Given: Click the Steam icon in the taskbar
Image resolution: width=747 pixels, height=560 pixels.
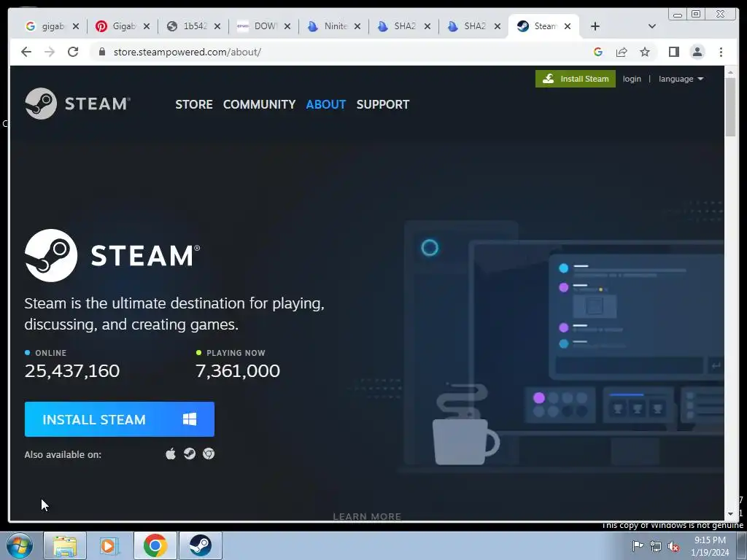Looking at the screenshot, I should point(201,545).
